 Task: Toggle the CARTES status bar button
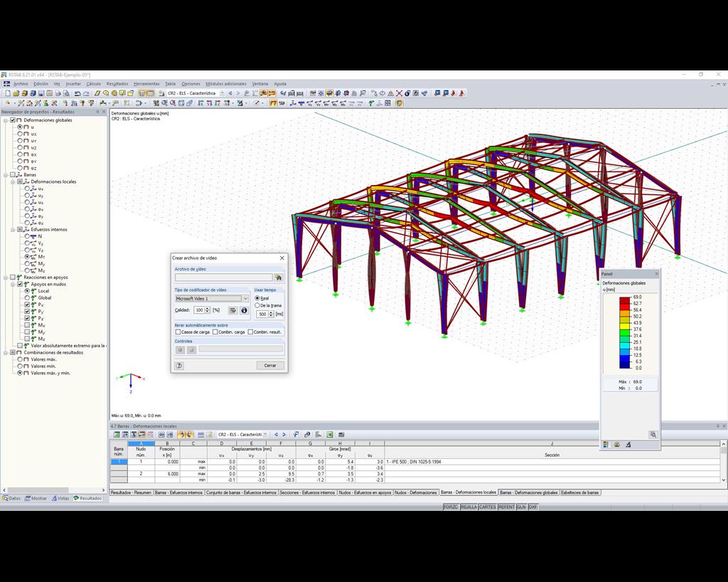pos(487,507)
